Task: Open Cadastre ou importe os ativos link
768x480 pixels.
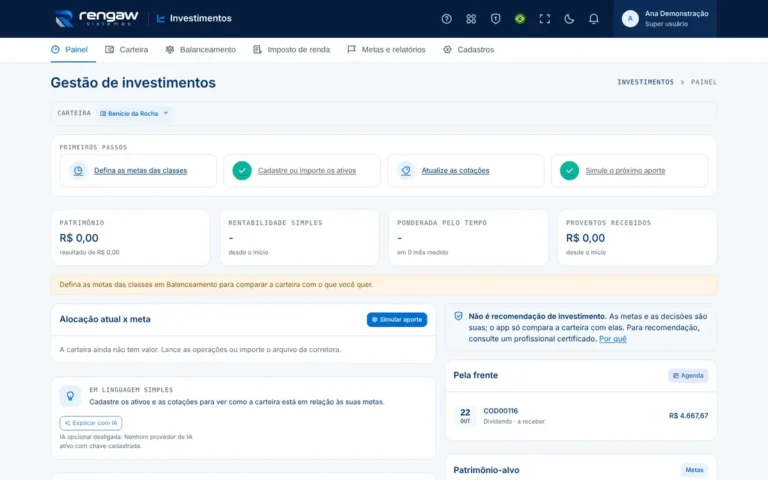Action: (x=307, y=170)
